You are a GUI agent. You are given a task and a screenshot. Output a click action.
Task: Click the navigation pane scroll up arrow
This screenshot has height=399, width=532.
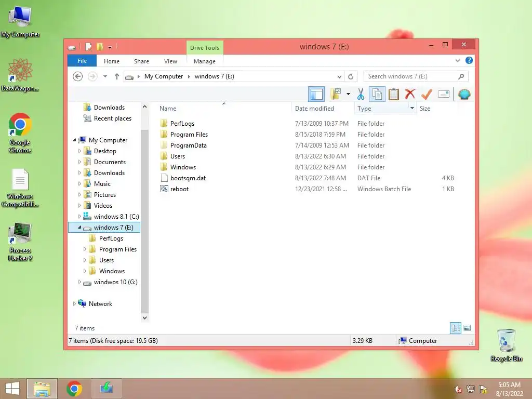pyautogui.click(x=144, y=106)
